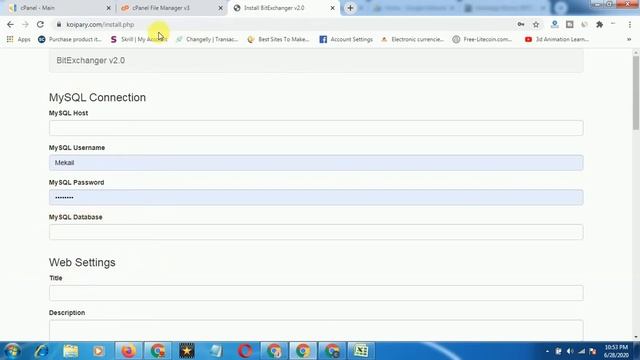Click the MySQL Host input field
640x360 pixels.
[316, 128]
